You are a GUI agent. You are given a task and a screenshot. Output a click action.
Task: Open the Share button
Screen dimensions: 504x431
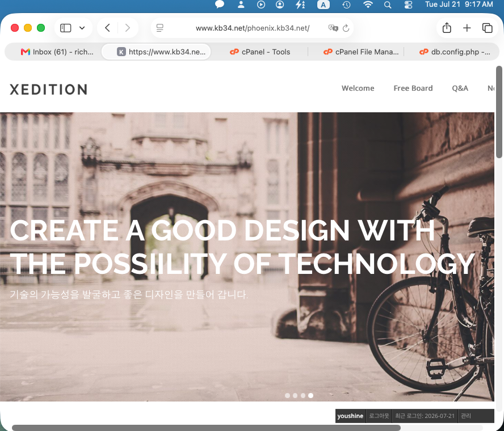[447, 28]
